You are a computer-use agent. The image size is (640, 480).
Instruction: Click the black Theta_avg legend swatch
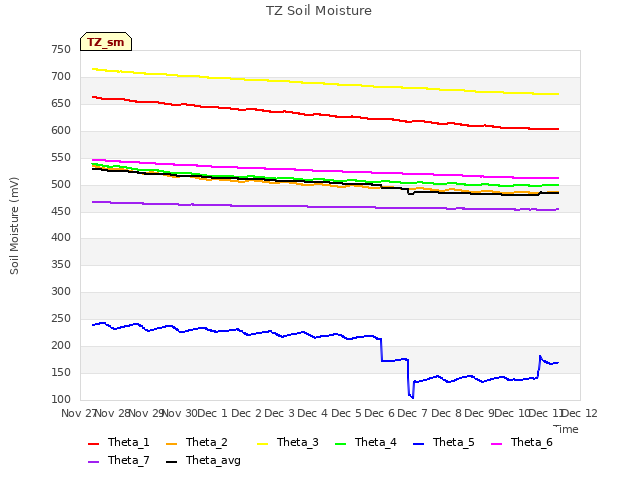(171, 461)
